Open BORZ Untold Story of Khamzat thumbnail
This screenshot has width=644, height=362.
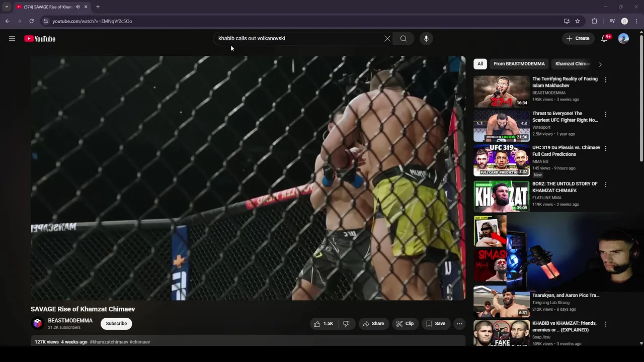pyautogui.click(x=501, y=196)
